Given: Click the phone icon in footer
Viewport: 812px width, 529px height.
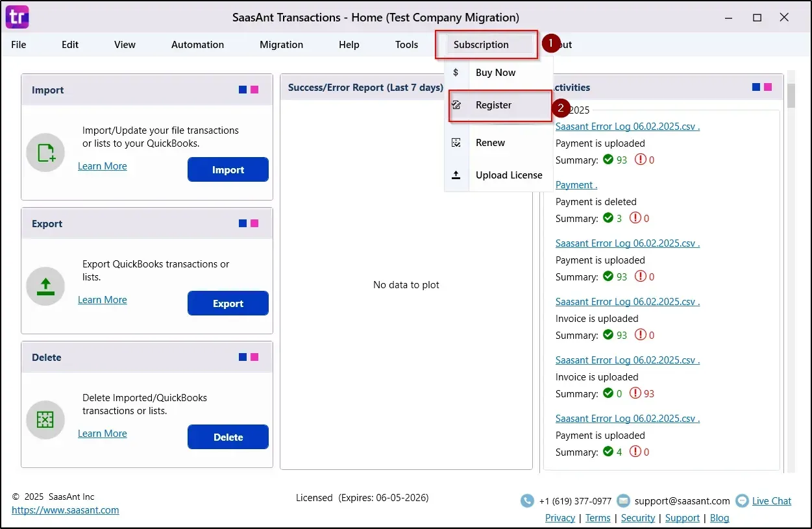Looking at the screenshot, I should pos(527,501).
